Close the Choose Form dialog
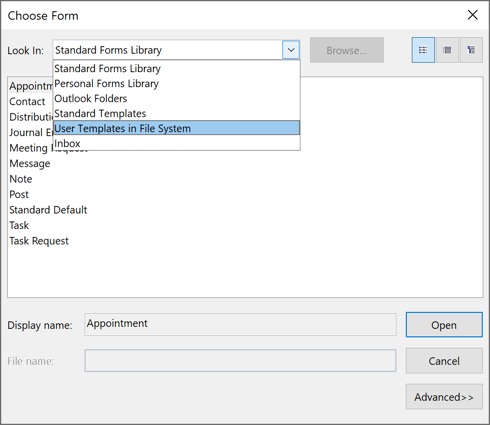Screen dimensions: 490x425 pos(472,15)
